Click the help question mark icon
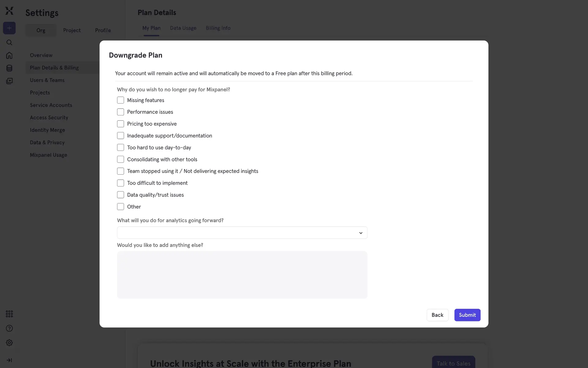 pyautogui.click(x=9, y=328)
